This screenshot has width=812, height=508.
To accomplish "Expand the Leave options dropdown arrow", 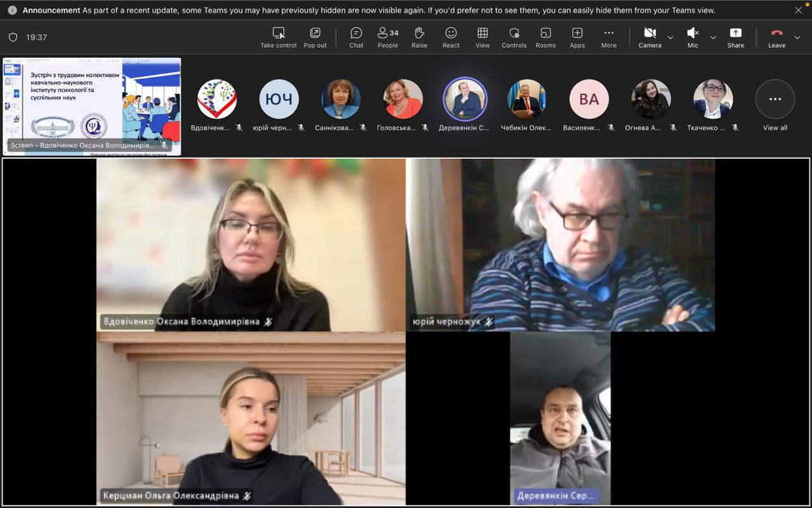I will point(797,38).
